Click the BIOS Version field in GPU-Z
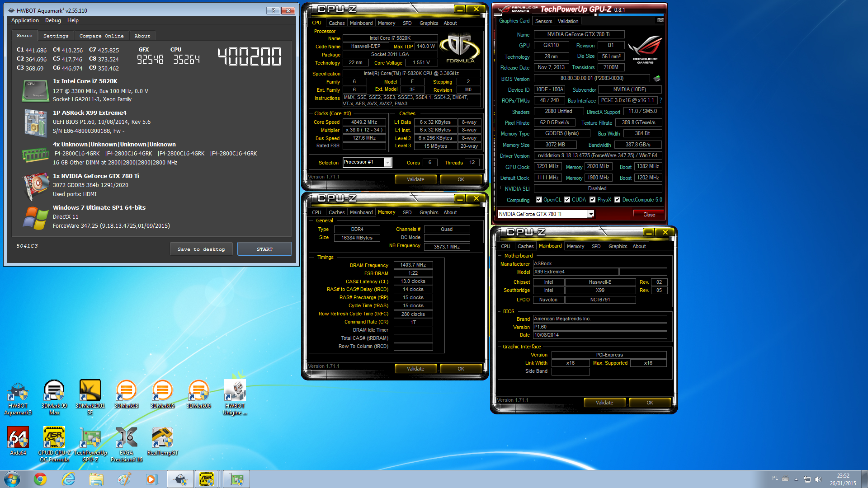 (x=592, y=78)
